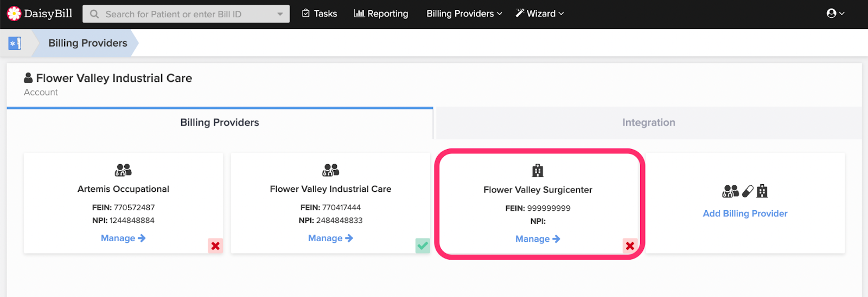
Task: Click the Add Billing Provider icons group
Action: (745, 191)
